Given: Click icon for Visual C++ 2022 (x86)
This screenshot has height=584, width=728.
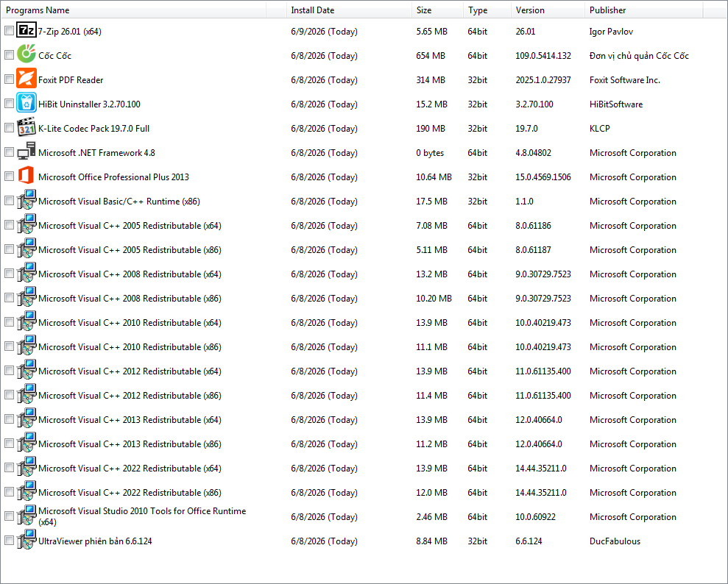Looking at the screenshot, I should [x=26, y=491].
